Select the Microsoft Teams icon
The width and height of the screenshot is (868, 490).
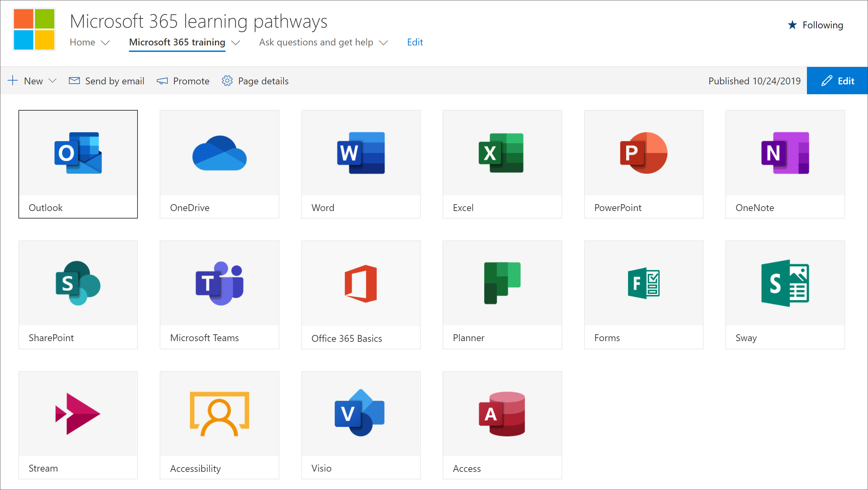tap(219, 283)
